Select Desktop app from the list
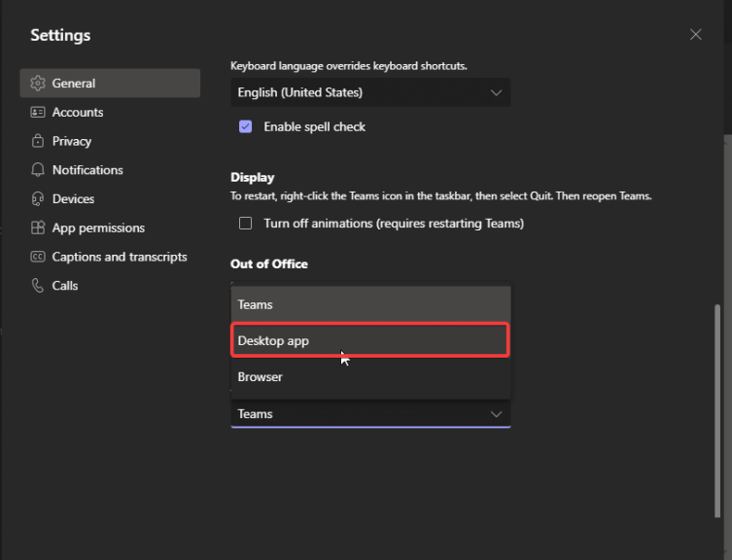 (x=370, y=340)
